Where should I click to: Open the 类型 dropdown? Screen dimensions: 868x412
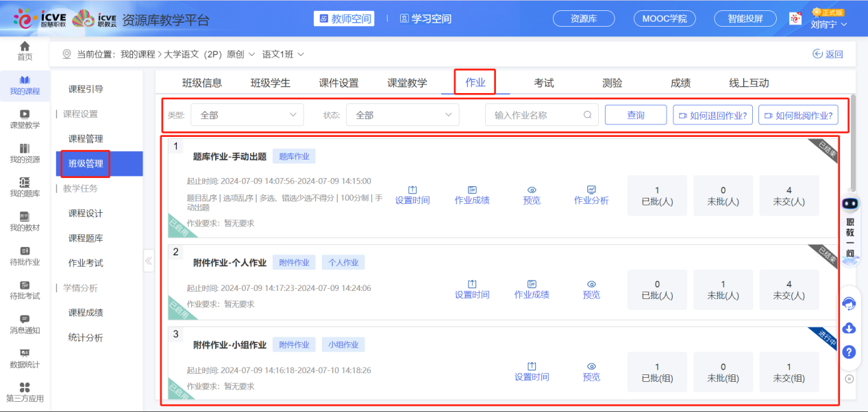coord(247,115)
